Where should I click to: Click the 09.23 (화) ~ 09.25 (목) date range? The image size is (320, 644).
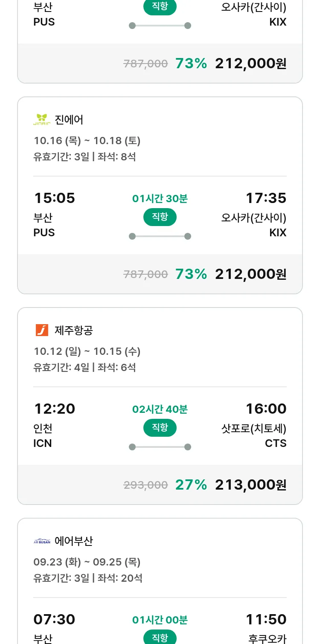[x=87, y=562]
